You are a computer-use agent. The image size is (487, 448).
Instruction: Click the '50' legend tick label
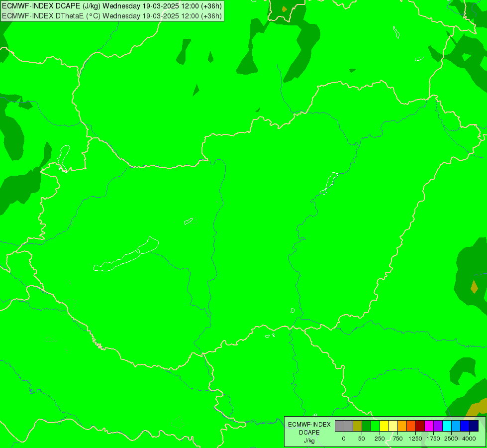pos(362,439)
